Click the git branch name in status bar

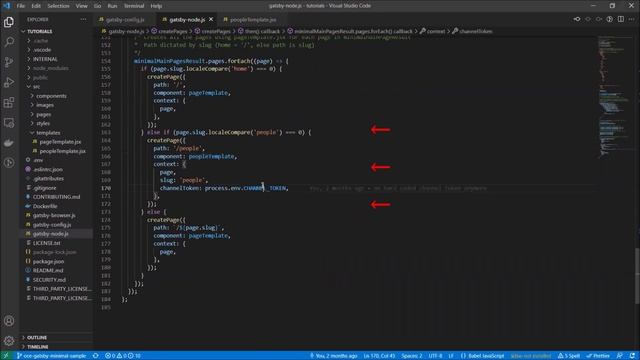52,356
